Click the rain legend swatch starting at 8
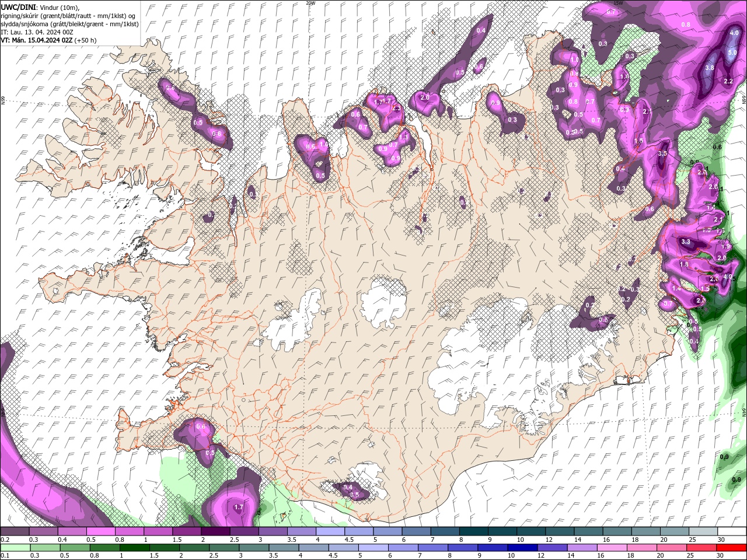The height and width of the screenshot is (560, 747). point(462,548)
